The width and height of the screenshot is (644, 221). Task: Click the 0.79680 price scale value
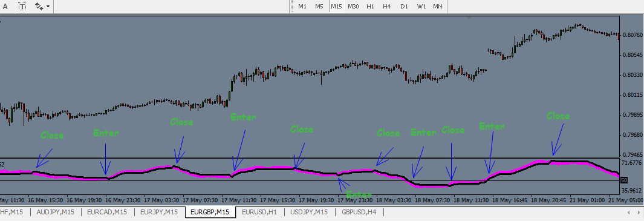[633, 134]
